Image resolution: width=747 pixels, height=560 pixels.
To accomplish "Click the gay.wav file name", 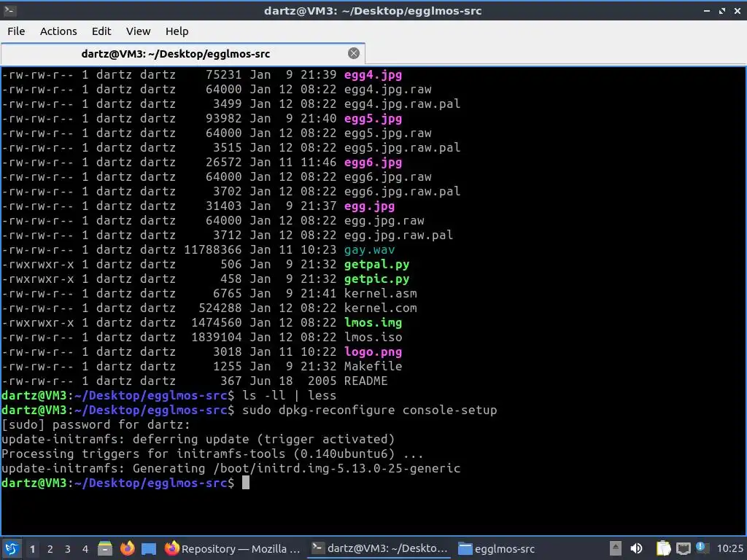I will [369, 250].
